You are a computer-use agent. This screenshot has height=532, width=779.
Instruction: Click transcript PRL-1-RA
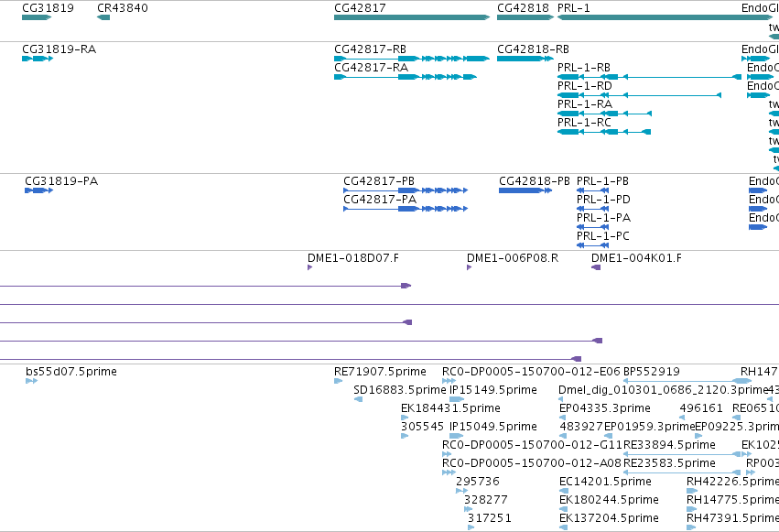585,104
